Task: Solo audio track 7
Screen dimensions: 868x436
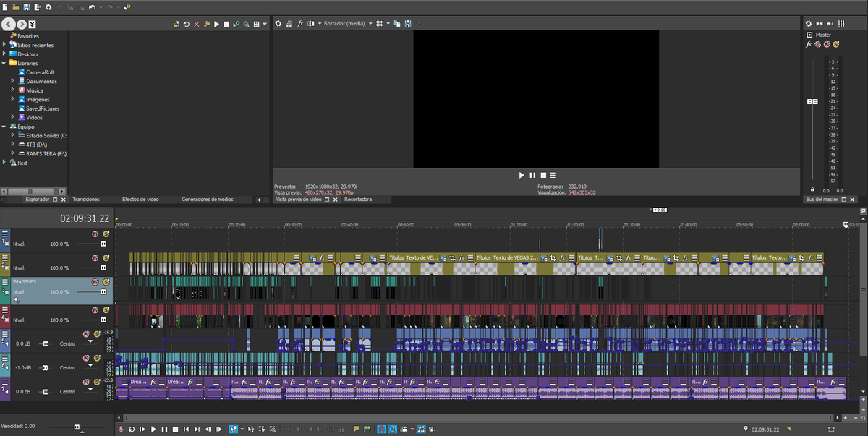Action: click(x=97, y=382)
